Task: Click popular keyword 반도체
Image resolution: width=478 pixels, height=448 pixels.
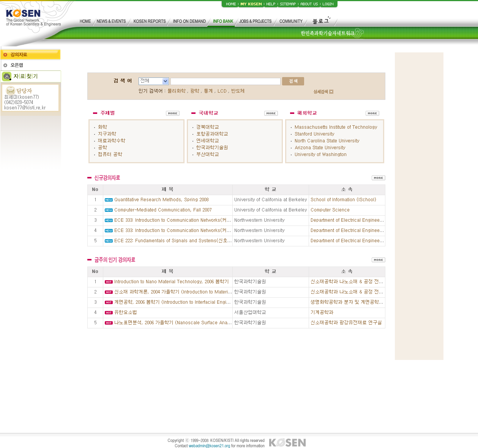Action: (238, 91)
